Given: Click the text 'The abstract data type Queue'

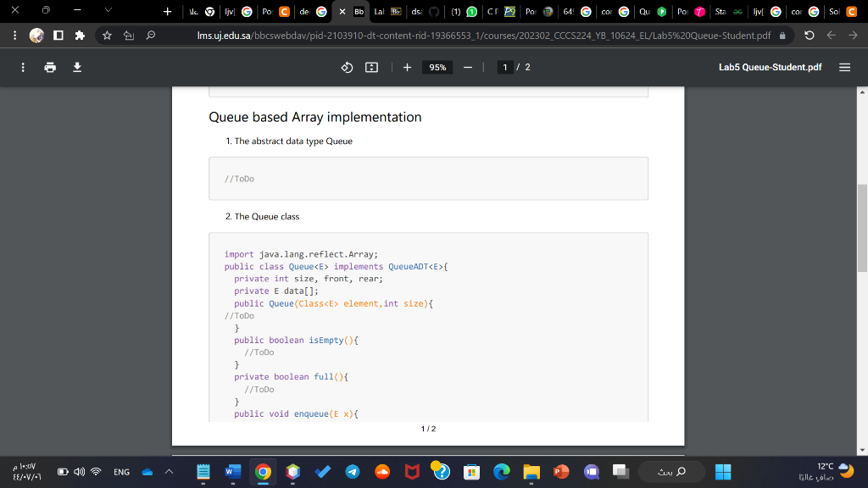Looking at the screenshot, I should (x=293, y=141).
